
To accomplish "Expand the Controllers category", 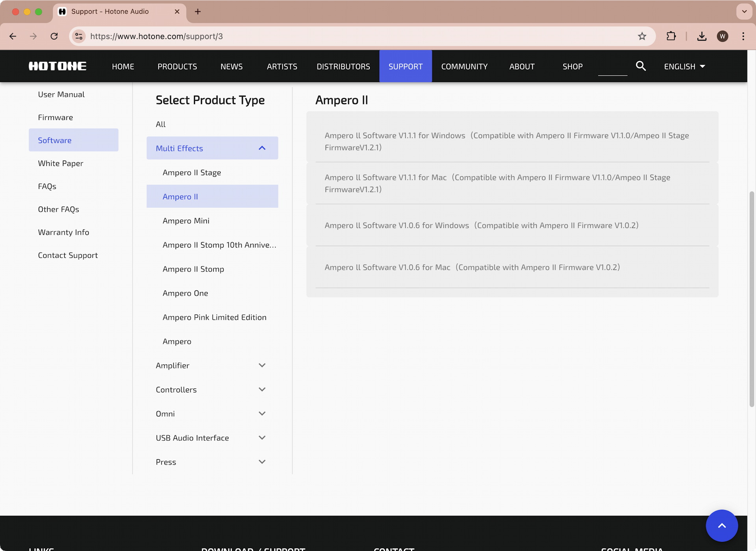I will (212, 389).
